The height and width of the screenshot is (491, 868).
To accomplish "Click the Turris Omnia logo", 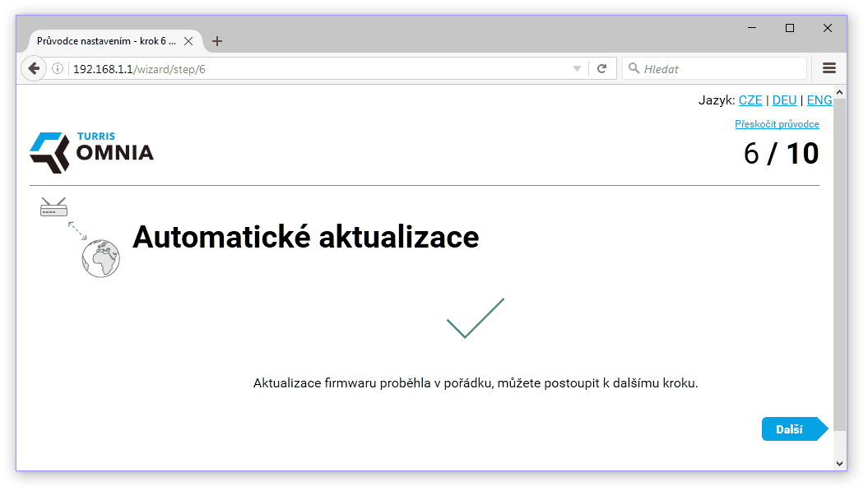I will click(x=91, y=152).
